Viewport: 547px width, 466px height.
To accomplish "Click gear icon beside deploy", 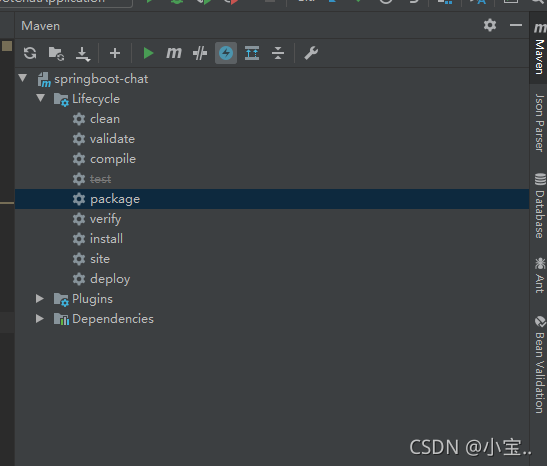I will pyautogui.click(x=79, y=279).
